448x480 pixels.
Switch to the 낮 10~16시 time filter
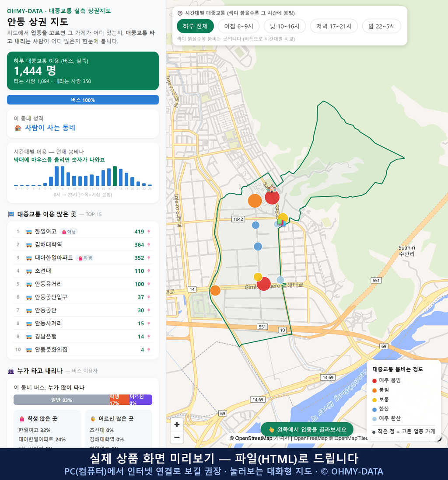click(285, 26)
